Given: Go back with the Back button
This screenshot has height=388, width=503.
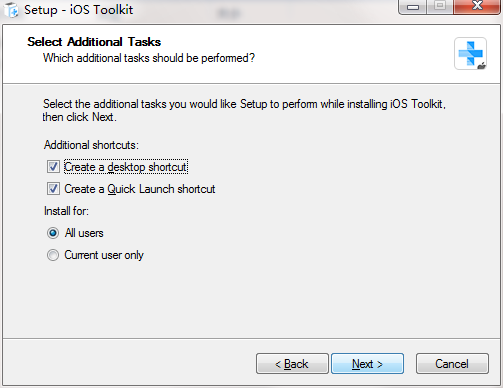Looking at the screenshot, I should point(292,364).
